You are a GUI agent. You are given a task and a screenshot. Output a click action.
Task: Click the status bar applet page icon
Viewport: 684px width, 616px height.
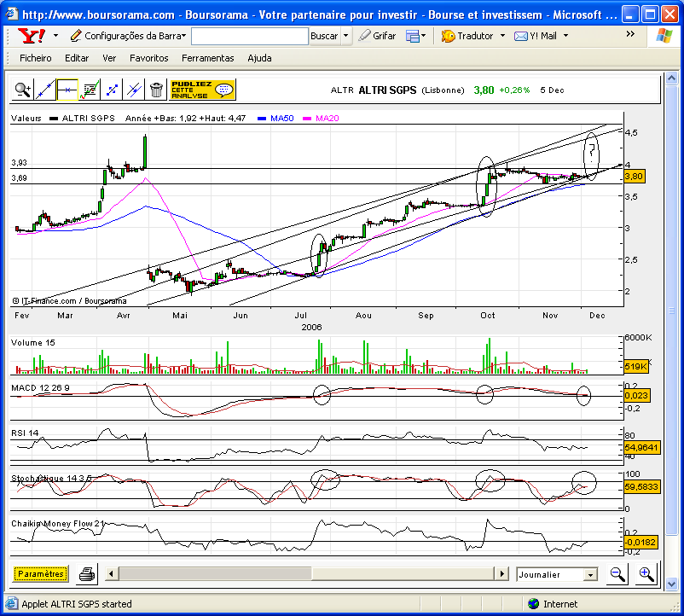[12, 603]
